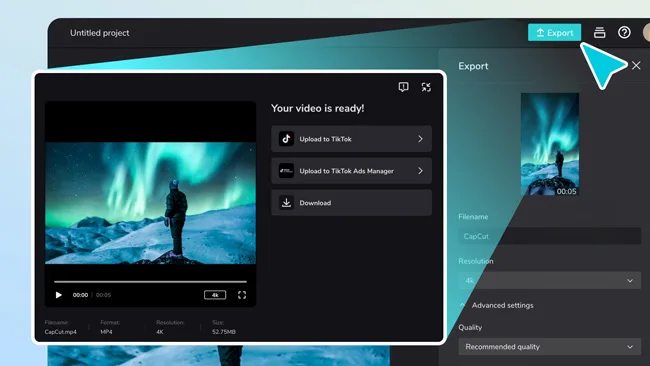Play the exported video preview
The width and height of the screenshot is (650, 366).
58,295
